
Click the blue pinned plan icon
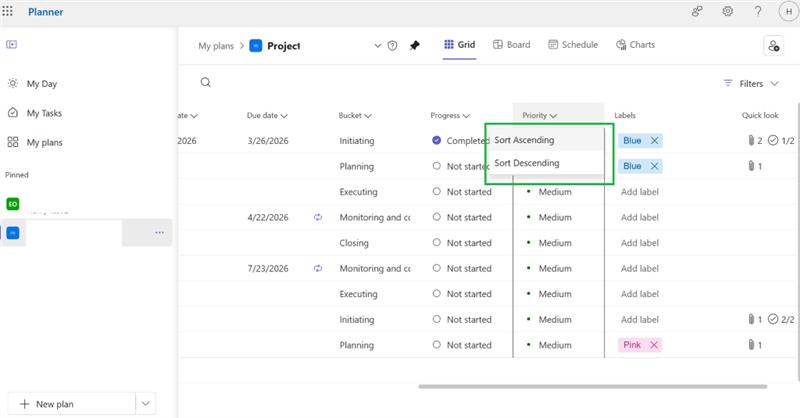point(13,233)
